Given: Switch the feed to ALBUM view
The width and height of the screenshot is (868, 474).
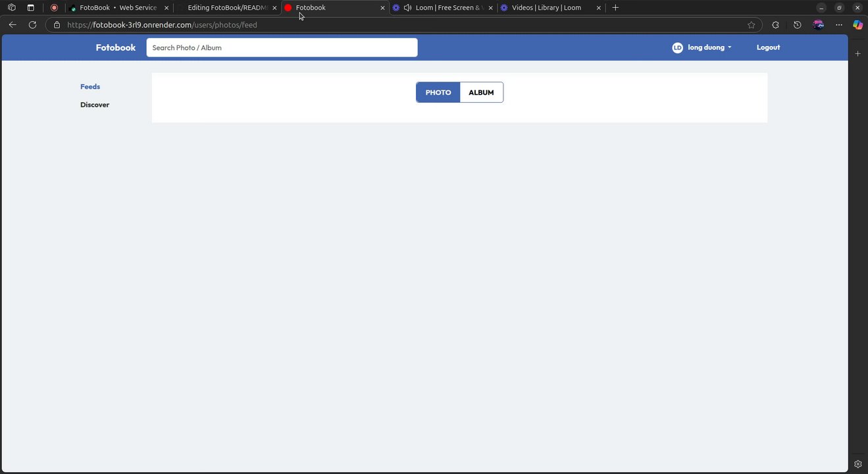Looking at the screenshot, I should pyautogui.click(x=481, y=92).
